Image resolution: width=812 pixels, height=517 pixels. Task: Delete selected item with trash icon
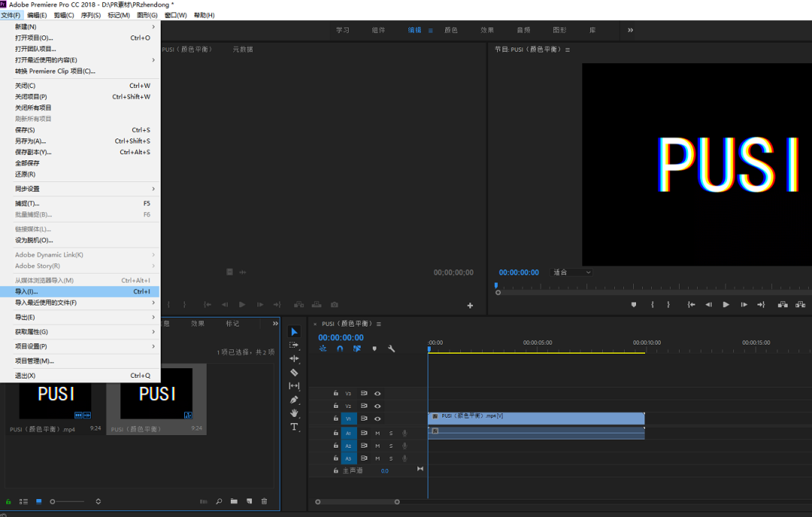click(264, 501)
